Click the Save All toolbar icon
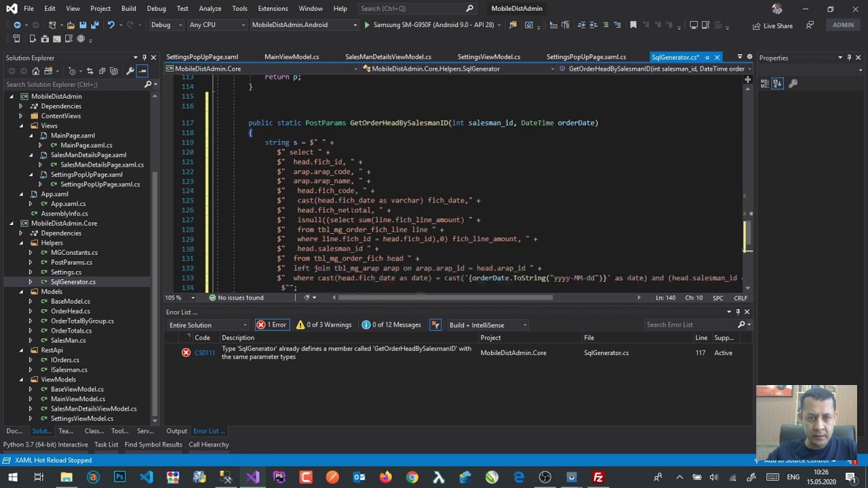The width and height of the screenshot is (868, 488). (95, 25)
